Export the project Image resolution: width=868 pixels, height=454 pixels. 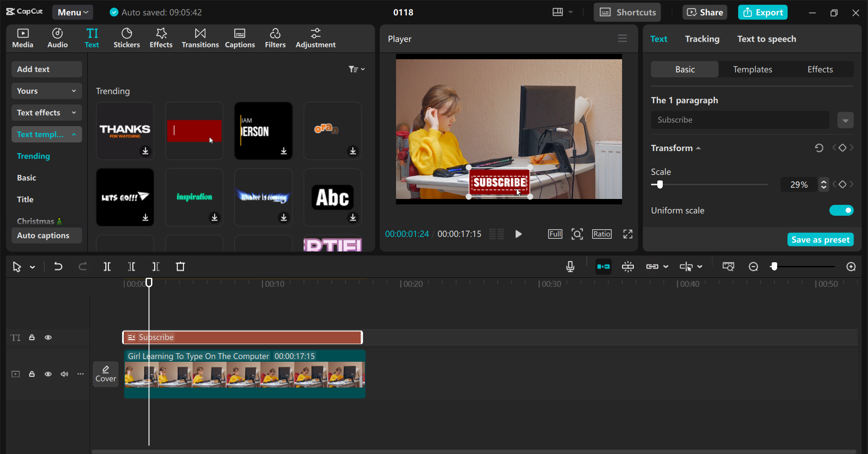coord(763,12)
